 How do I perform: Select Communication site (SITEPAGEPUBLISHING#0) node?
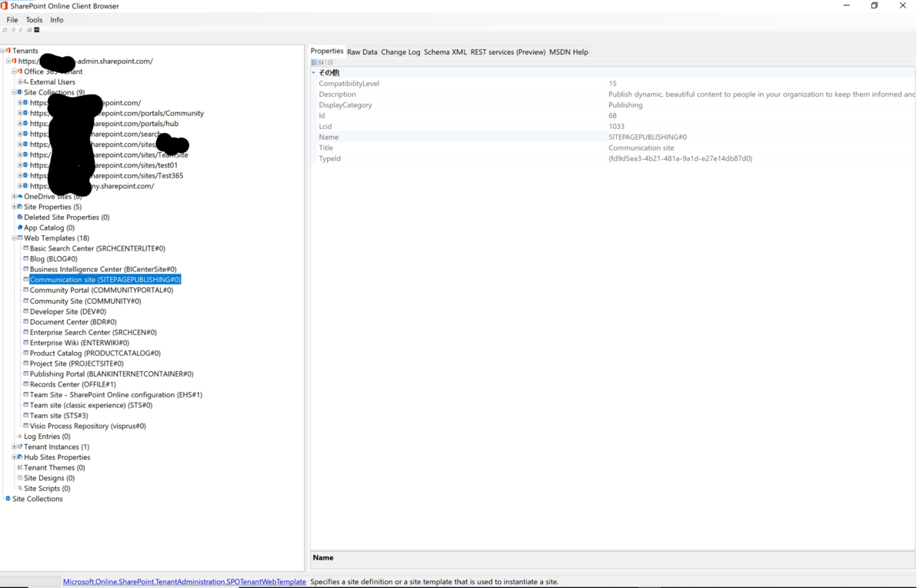pyautogui.click(x=105, y=280)
